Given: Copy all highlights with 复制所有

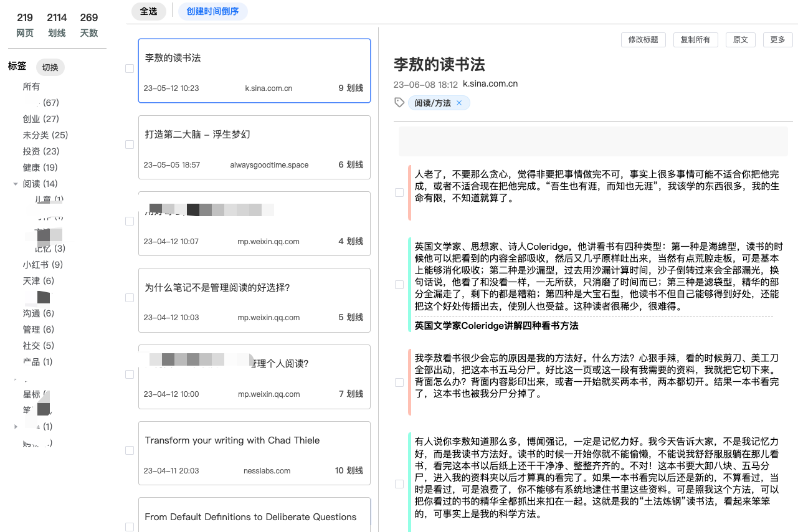Looking at the screenshot, I should (x=695, y=40).
